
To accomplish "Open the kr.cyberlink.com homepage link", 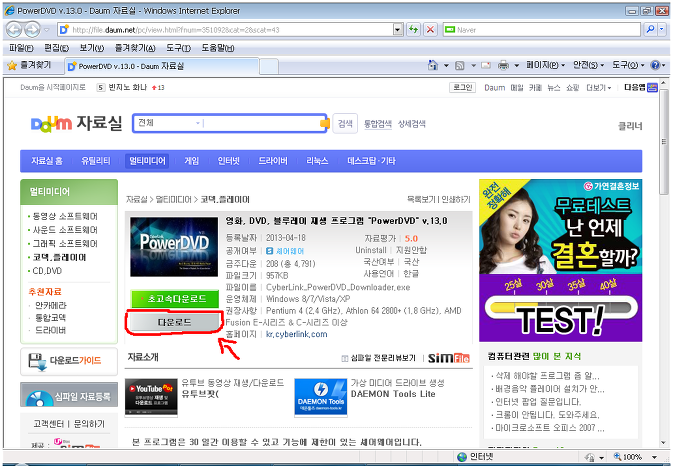I will tap(297, 334).
